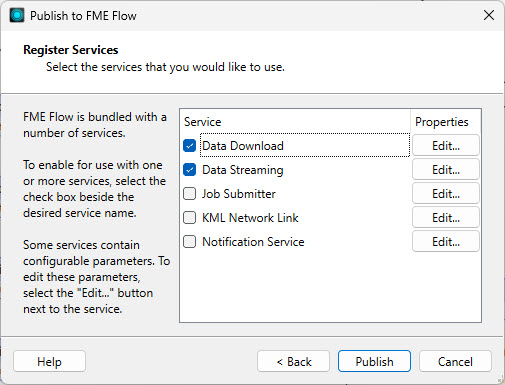Select the Data Streaming row label
This screenshot has width=505, height=385.
[x=243, y=170]
